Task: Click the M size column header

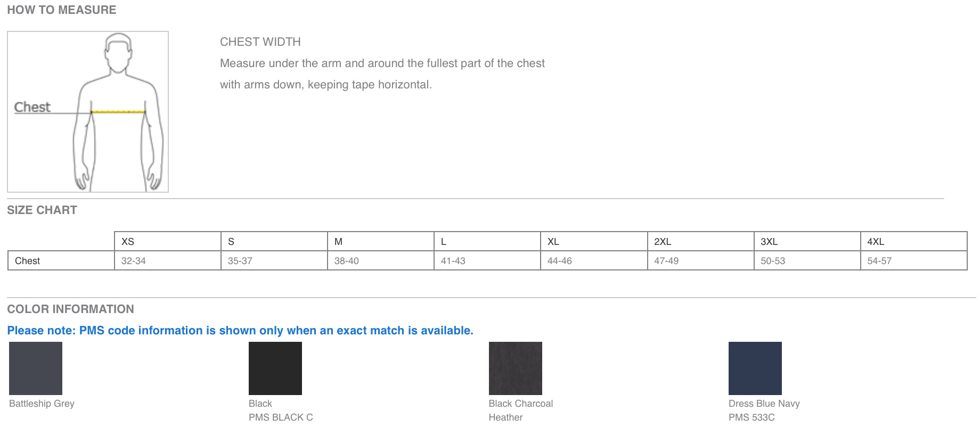Action: click(x=338, y=242)
